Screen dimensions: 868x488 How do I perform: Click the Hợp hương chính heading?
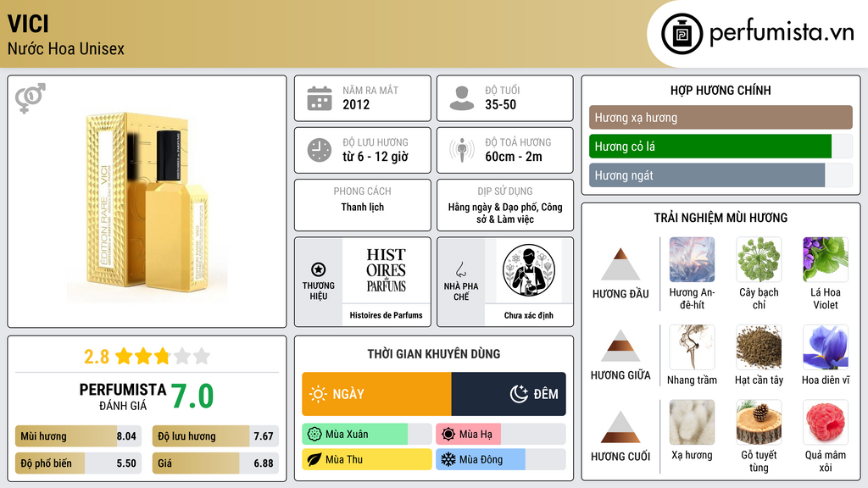pyautogui.click(x=721, y=90)
